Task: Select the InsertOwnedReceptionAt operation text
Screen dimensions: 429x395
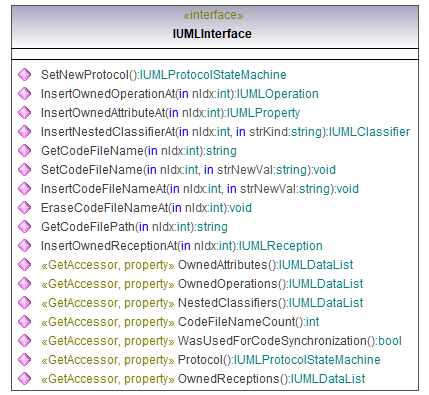Action: (182, 246)
